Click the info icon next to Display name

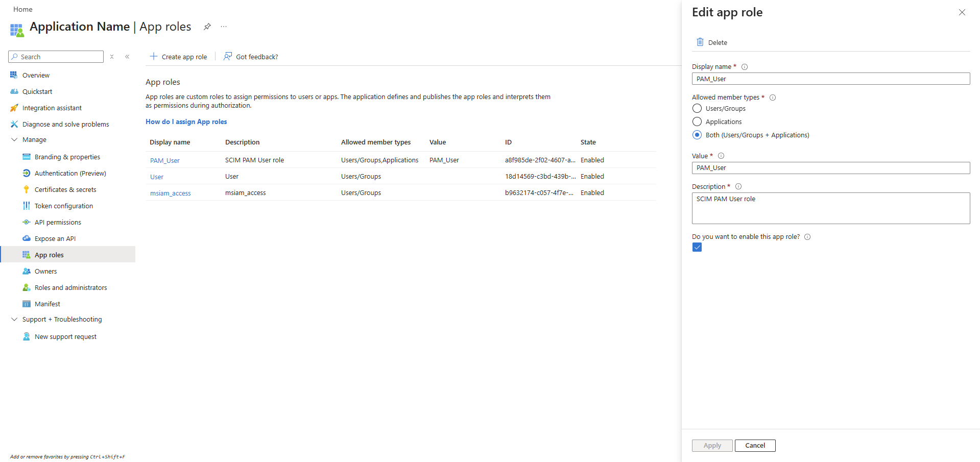click(745, 67)
